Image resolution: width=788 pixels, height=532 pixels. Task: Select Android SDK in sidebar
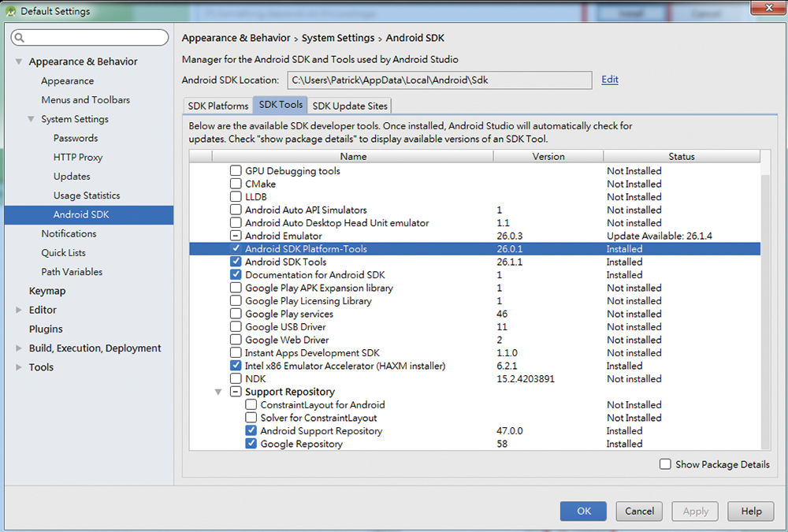coord(89,214)
